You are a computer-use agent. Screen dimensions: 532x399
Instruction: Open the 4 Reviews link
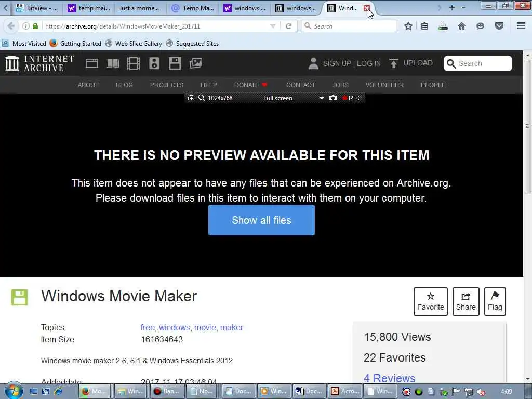pyautogui.click(x=390, y=378)
